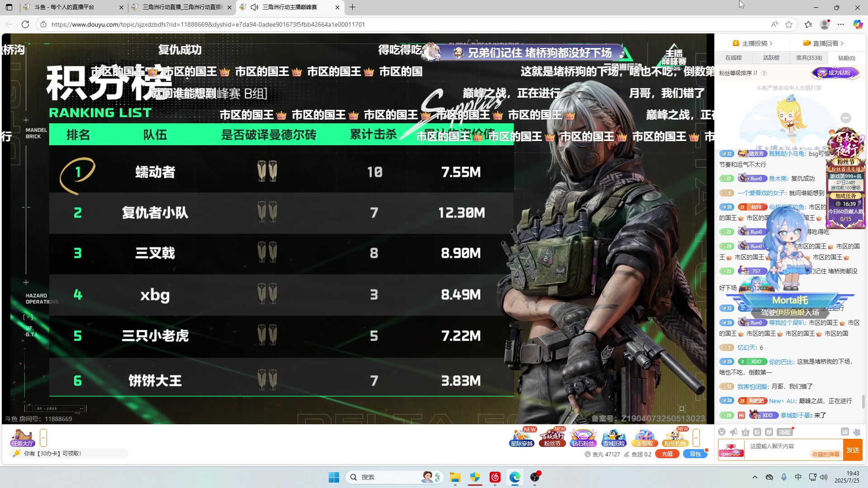Image resolution: width=868 pixels, height=488 pixels.
Task: Add this page to favorites star
Action: tap(789, 24)
